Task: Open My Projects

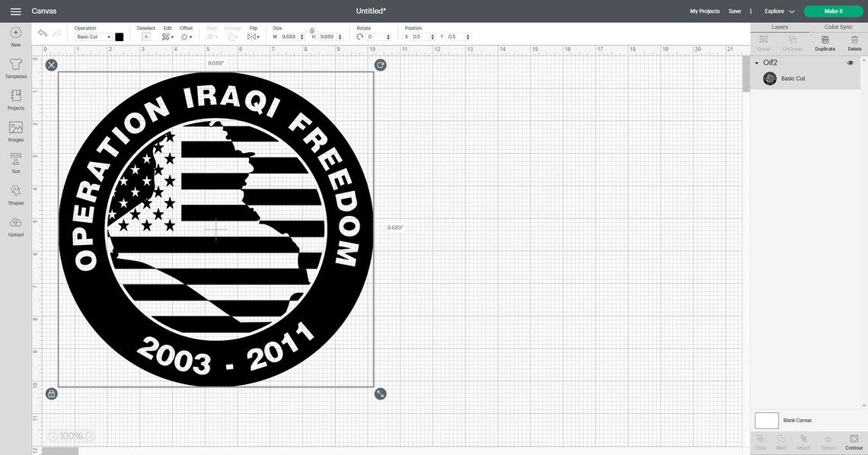Action: (x=704, y=11)
